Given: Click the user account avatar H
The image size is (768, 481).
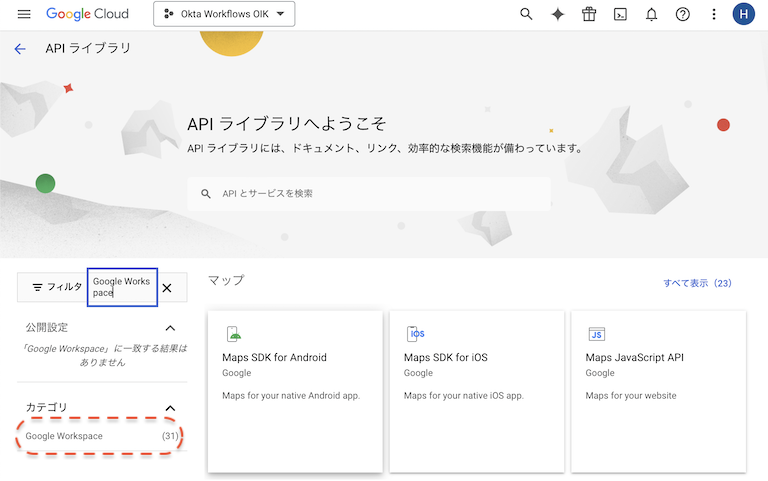Looking at the screenshot, I should click(743, 14).
